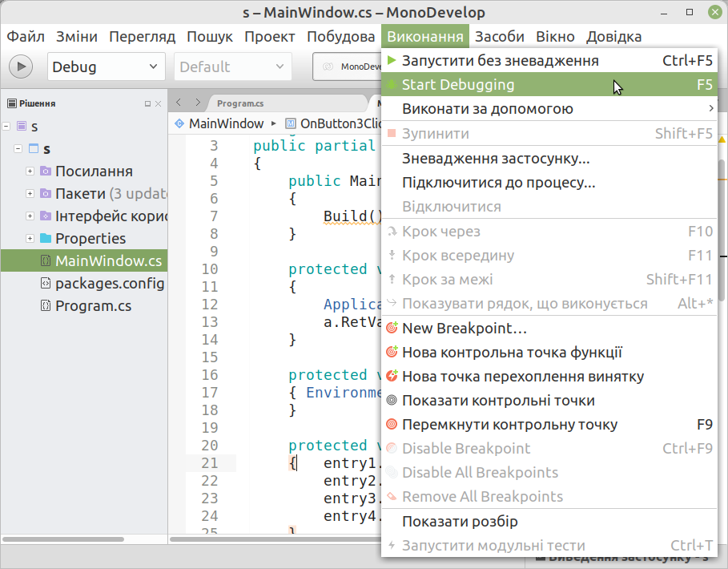This screenshot has height=569, width=728.
Task: Open the Default runtime dropdown
Action: [233, 67]
